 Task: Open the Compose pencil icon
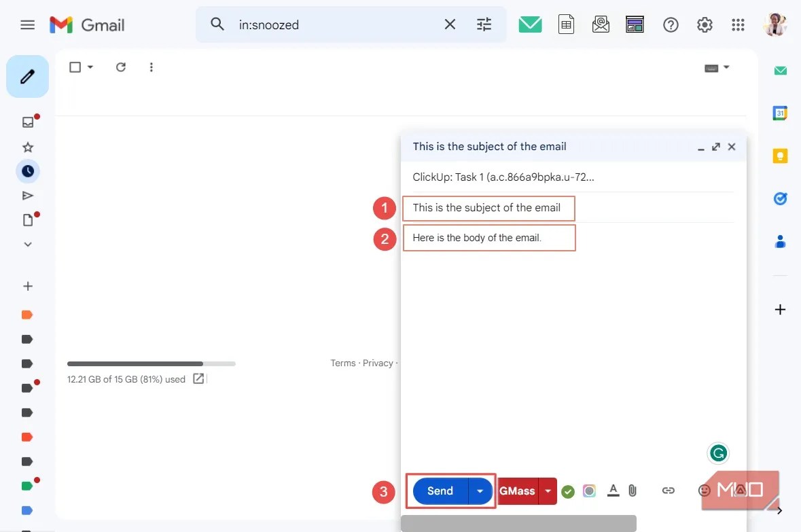pyautogui.click(x=27, y=76)
